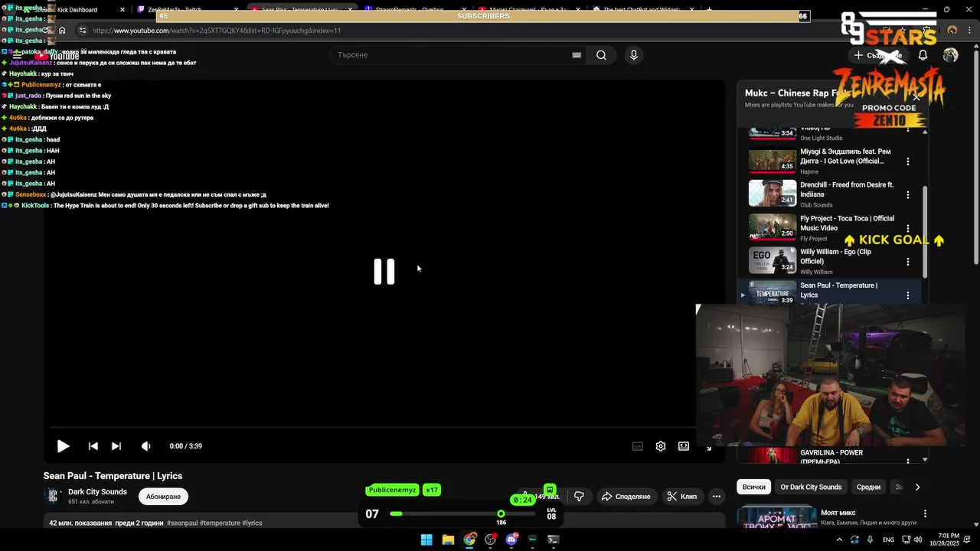Open options for Miyagi I Got Love
980x551 pixels.
[x=908, y=161]
